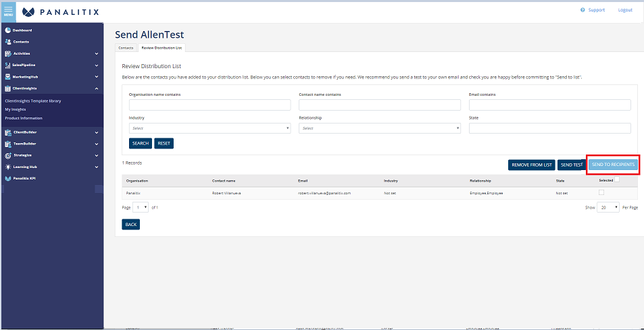Viewport: 644px width, 330px height.
Task: Click the REMOVE FROM LIST button
Action: (531, 165)
